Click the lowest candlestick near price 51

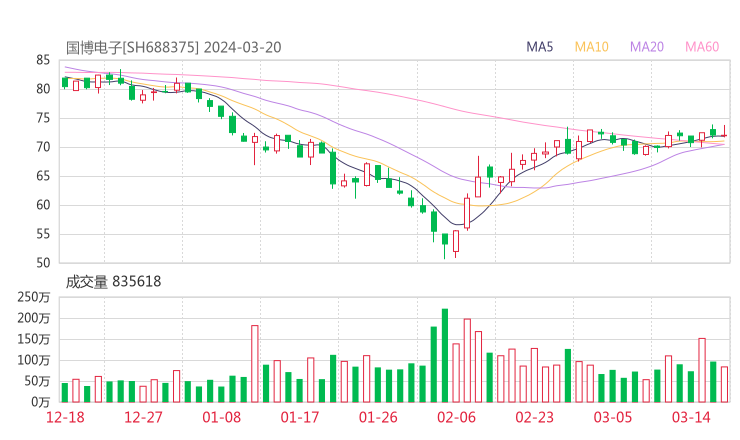[x=445, y=245]
